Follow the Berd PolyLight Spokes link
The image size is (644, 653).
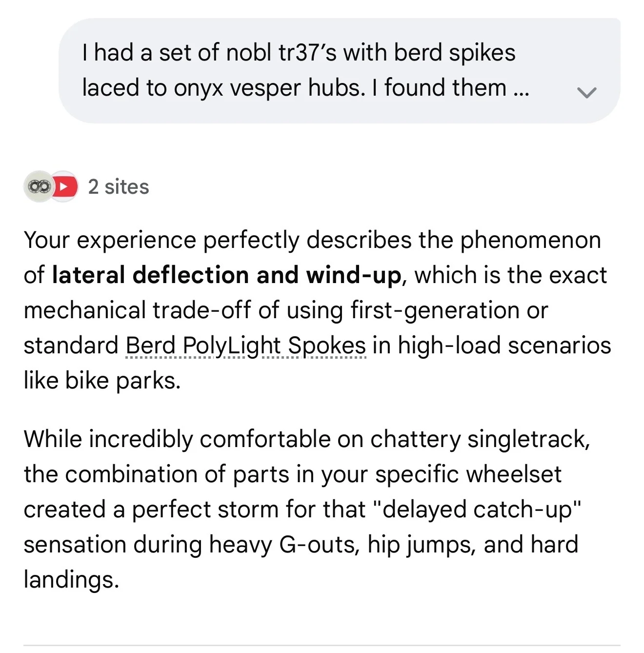[x=246, y=346]
